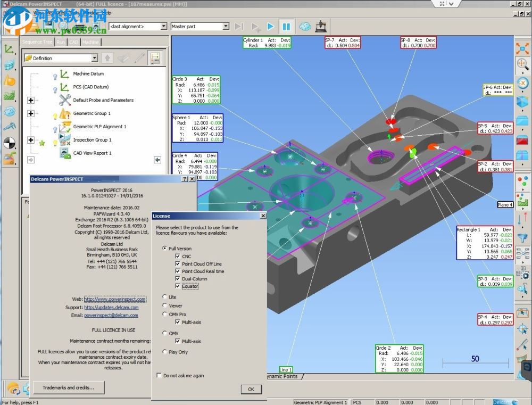Open the updates.delcam.com support link

coord(111,307)
